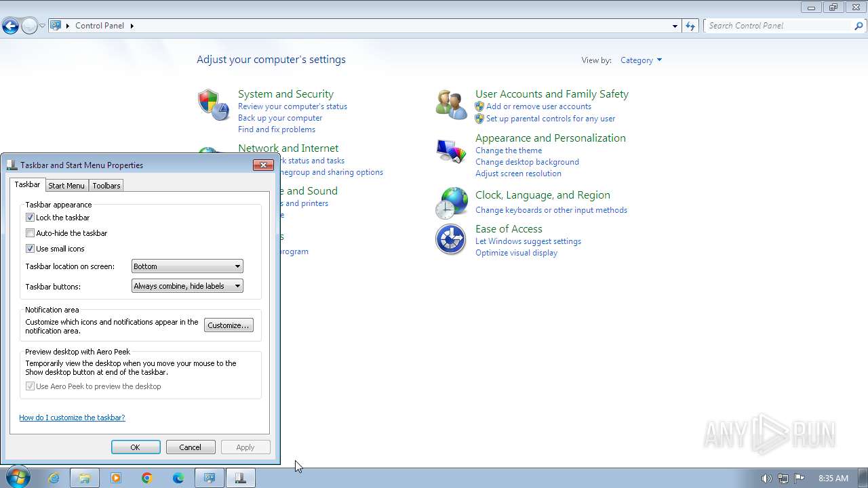The height and width of the screenshot is (488, 868).
Task: Expand the arrow after Control Panel breadcrumb
Action: [132, 26]
